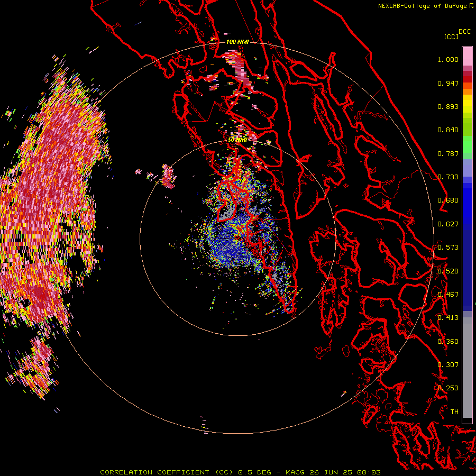Click the 0.840 scale value
This screenshot has width=476, height=476.
point(448,130)
